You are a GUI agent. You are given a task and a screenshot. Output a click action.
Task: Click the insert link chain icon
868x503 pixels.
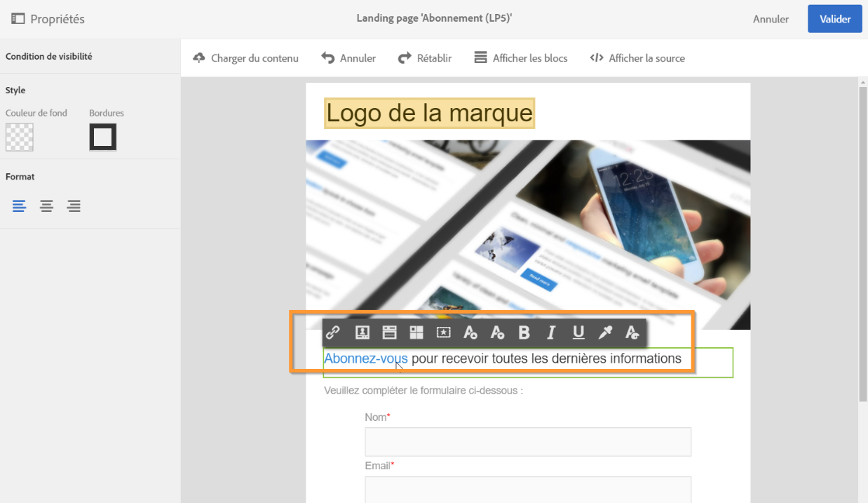334,333
